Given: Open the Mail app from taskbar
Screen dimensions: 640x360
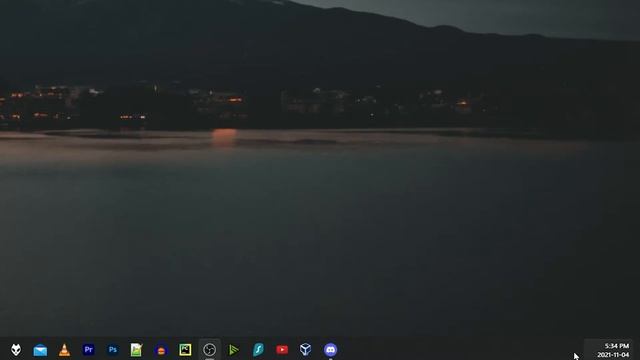Looking at the screenshot, I should pyautogui.click(x=40, y=350).
